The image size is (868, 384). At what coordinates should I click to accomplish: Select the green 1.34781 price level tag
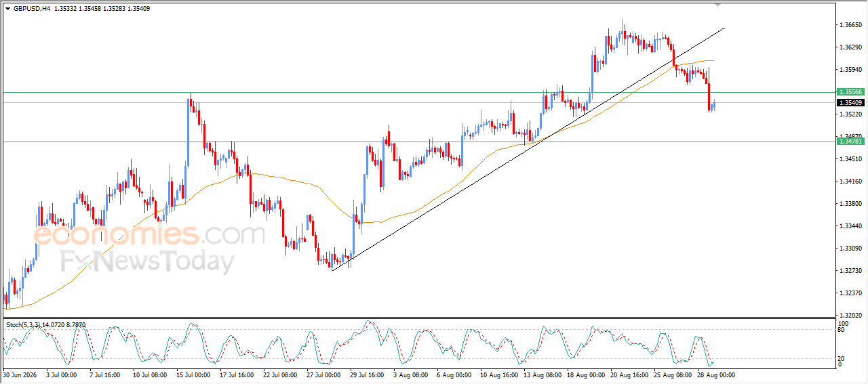pyautogui.click(x=850, y=141)
